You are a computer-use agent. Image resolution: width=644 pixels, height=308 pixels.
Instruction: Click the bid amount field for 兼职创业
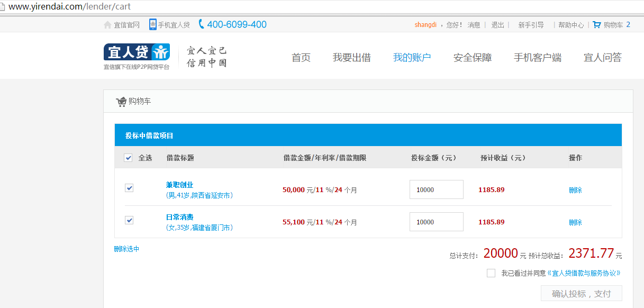click(x=437, y=189)
